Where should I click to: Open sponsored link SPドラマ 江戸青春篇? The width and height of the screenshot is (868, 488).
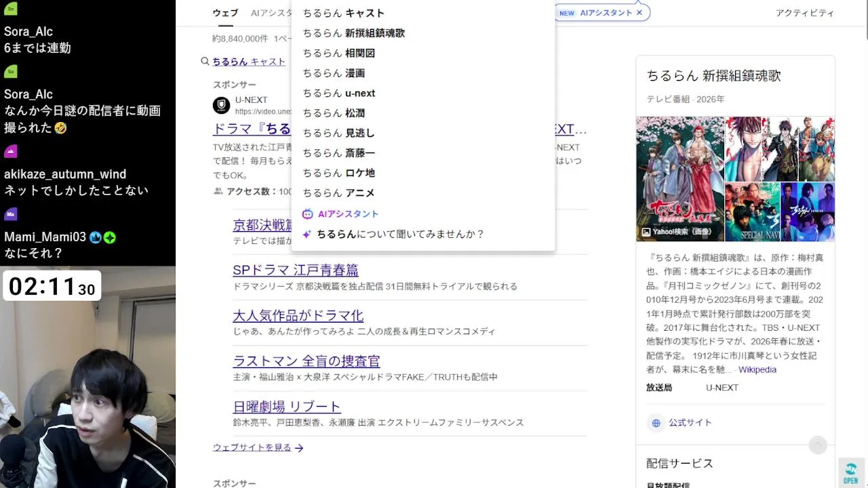click(296, 270)
